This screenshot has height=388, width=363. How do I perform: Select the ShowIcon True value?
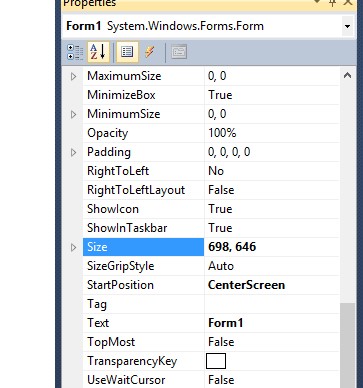(272, 209)
